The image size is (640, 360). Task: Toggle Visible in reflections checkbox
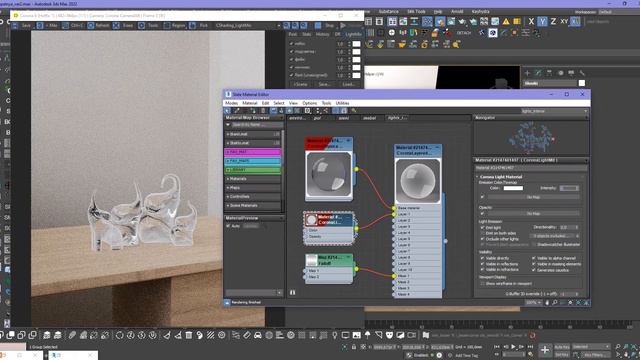coord(482,264)
